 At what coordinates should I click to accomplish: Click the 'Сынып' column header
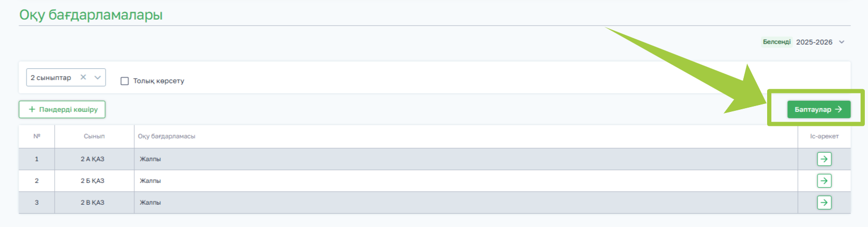(x=94, y=136)
